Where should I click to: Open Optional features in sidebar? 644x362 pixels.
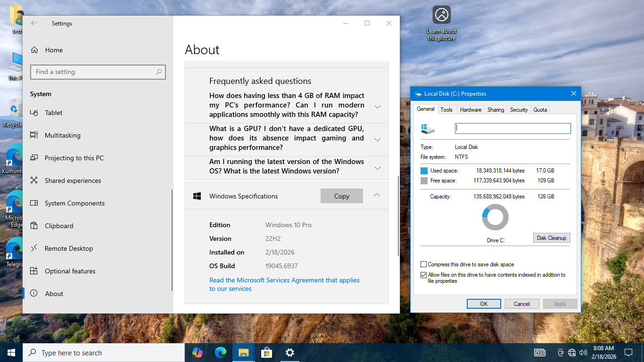70,271
